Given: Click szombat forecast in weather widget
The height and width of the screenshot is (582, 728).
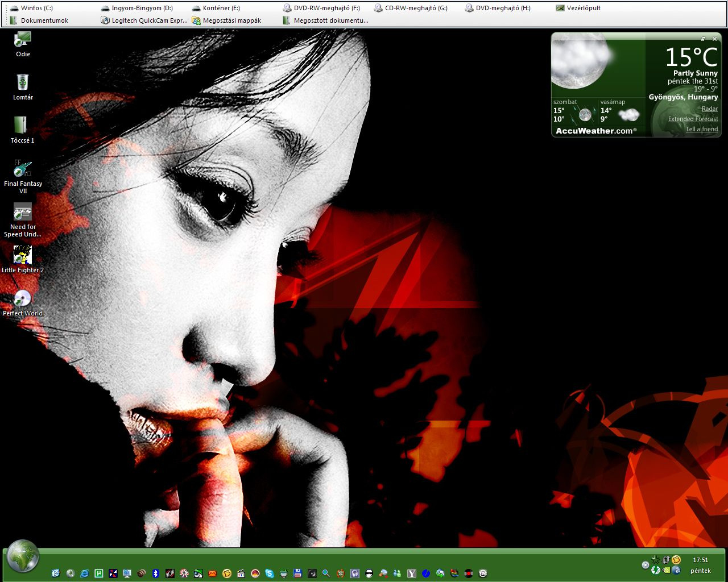Looking at the screenshot, I should (x=574, y=111).
